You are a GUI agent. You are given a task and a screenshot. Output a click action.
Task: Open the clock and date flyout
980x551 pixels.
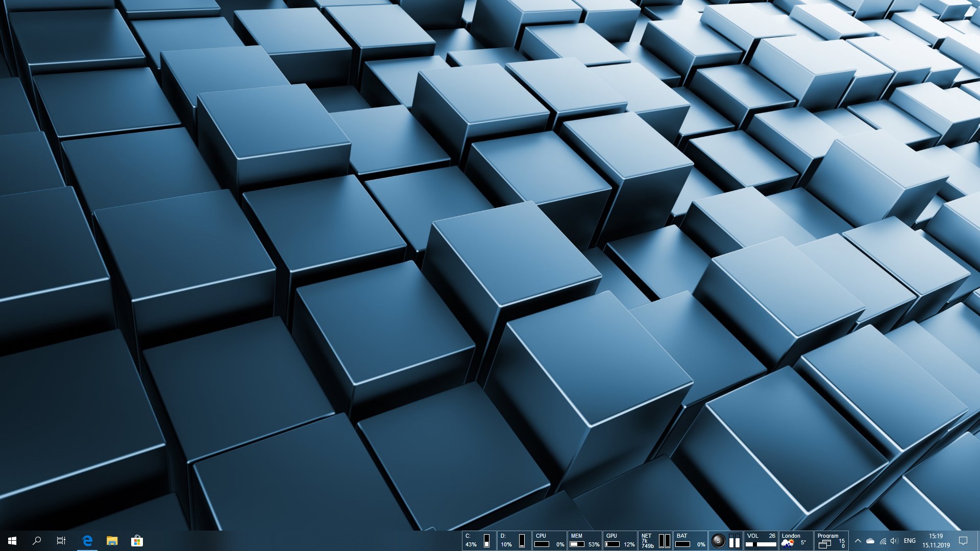[936, 541]
